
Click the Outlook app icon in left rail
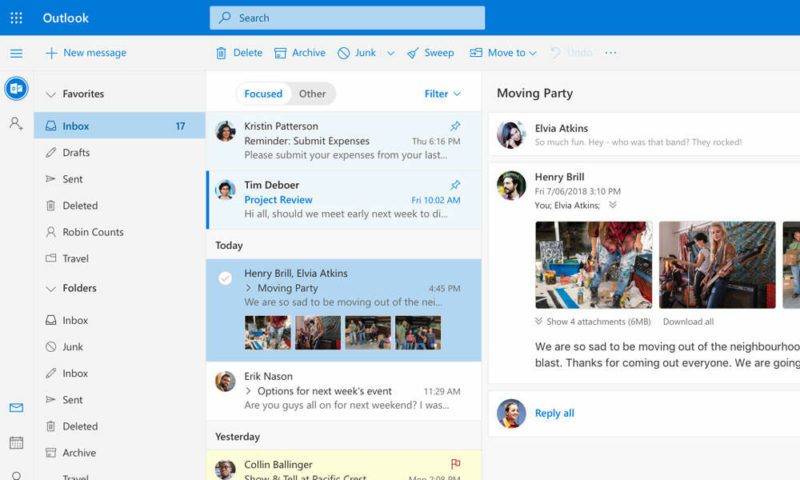[16, 88]
